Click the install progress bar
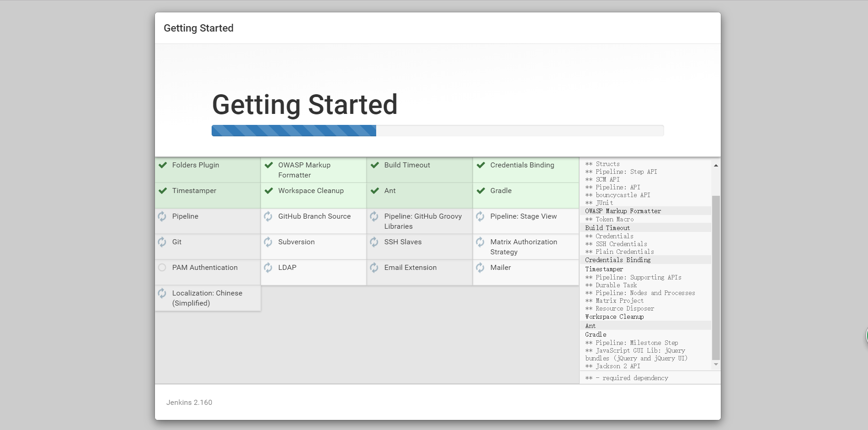This screenshot has width=868, height=430. 437,131
